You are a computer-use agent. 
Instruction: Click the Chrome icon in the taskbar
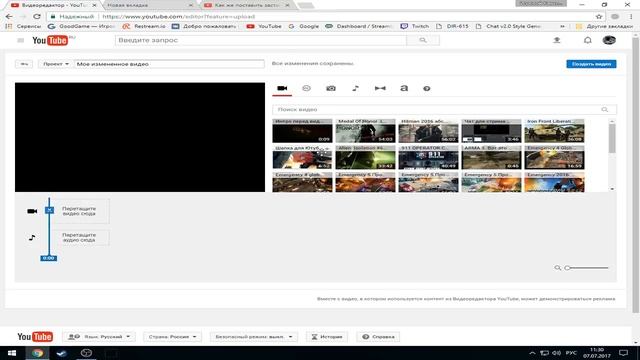[38, 353]
